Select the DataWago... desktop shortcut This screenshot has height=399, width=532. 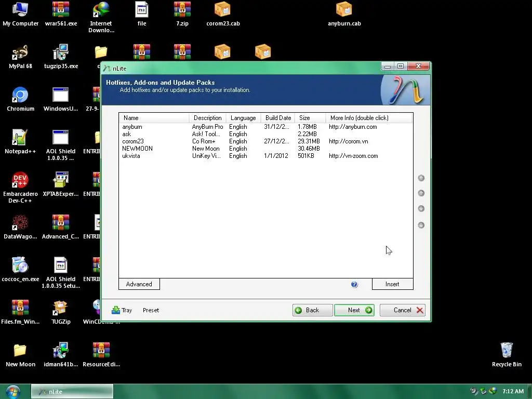pyautogui.click(x=20, y=227)
